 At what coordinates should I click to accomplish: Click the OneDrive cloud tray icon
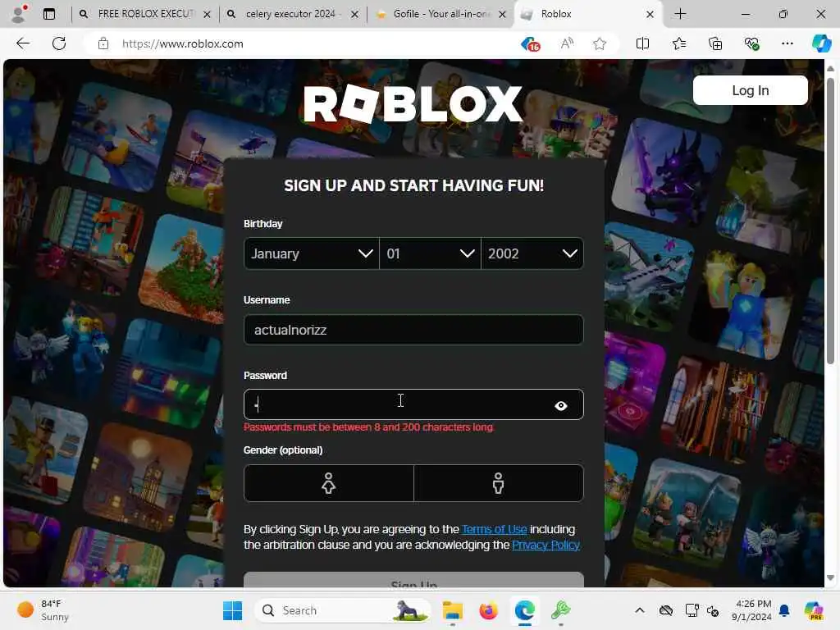pyautogui.click(x=666, y=610)
